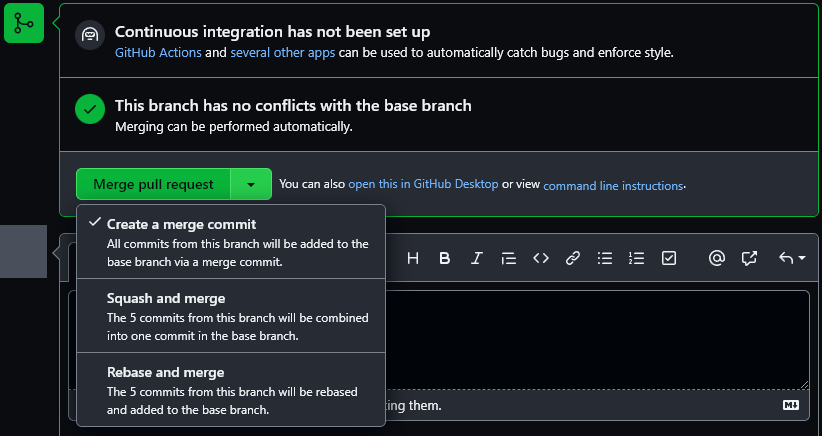822x436 pixels.
Task: Insert a heading with the H icon
Action: pyautogui.click(x=413, y=258)
